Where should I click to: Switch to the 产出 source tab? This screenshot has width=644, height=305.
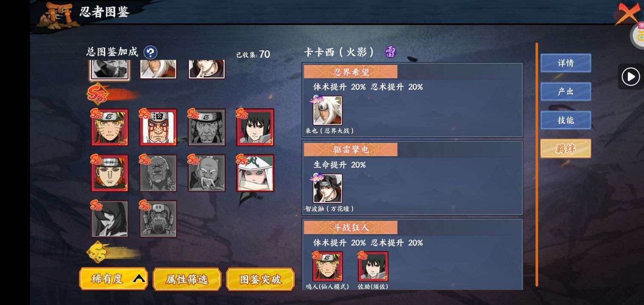point(566,91)
